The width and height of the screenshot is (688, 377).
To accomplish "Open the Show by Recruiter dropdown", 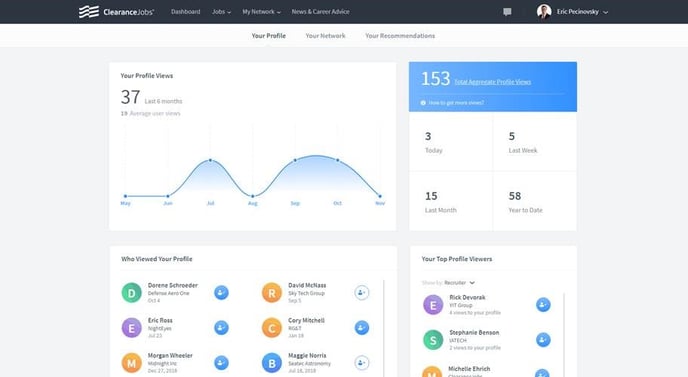I will coord(459,283).
